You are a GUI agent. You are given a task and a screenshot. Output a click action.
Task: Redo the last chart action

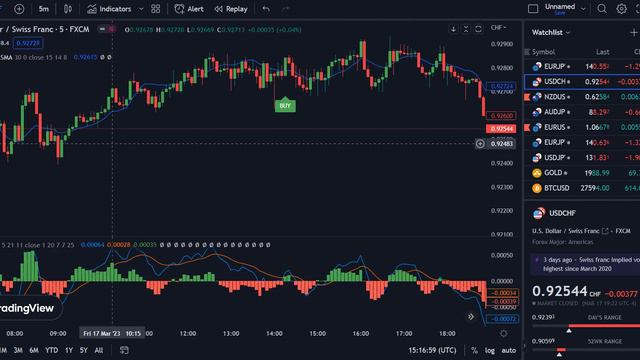point(286,9)
